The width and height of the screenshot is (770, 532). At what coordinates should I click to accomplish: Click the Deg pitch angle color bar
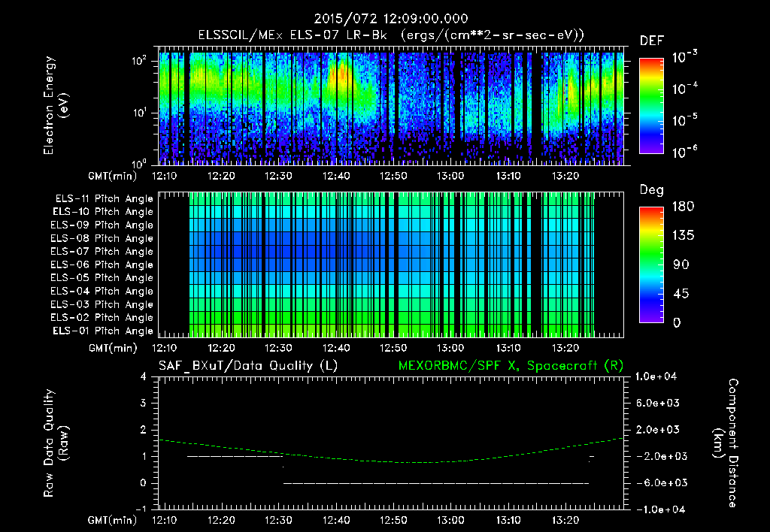tap(651, 265)
